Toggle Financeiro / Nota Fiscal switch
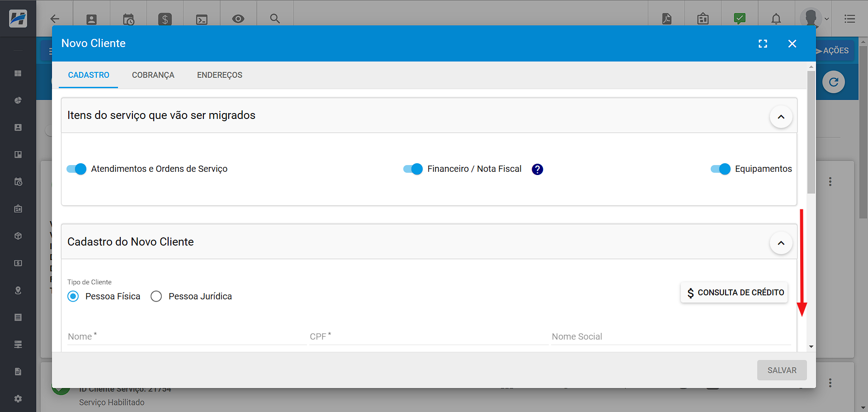 (x=413, y=169)
